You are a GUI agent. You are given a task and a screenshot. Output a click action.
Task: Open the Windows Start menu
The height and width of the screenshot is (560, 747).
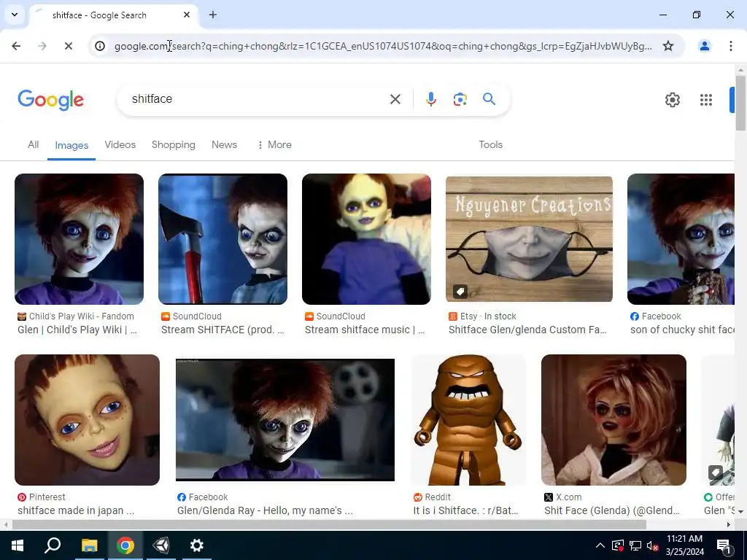click(18, 545)
